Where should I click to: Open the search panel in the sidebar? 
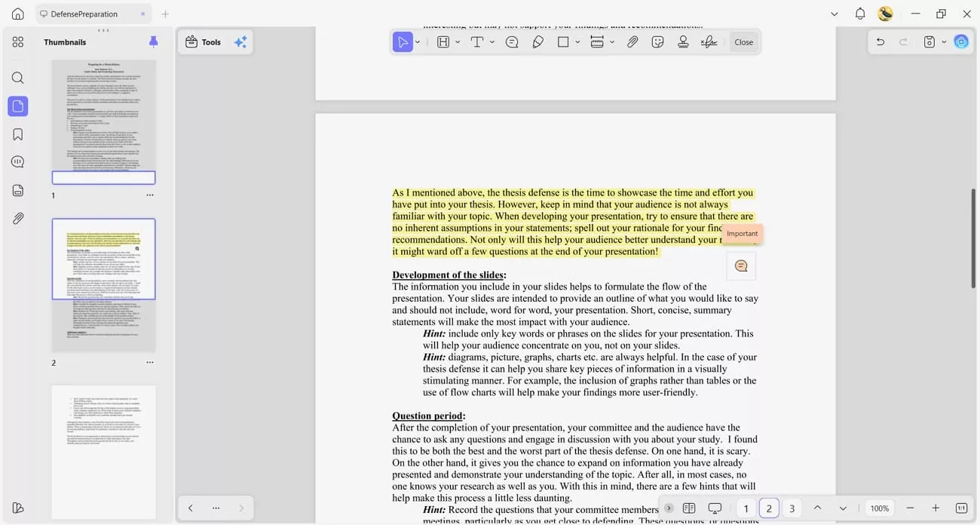point(18,77)
